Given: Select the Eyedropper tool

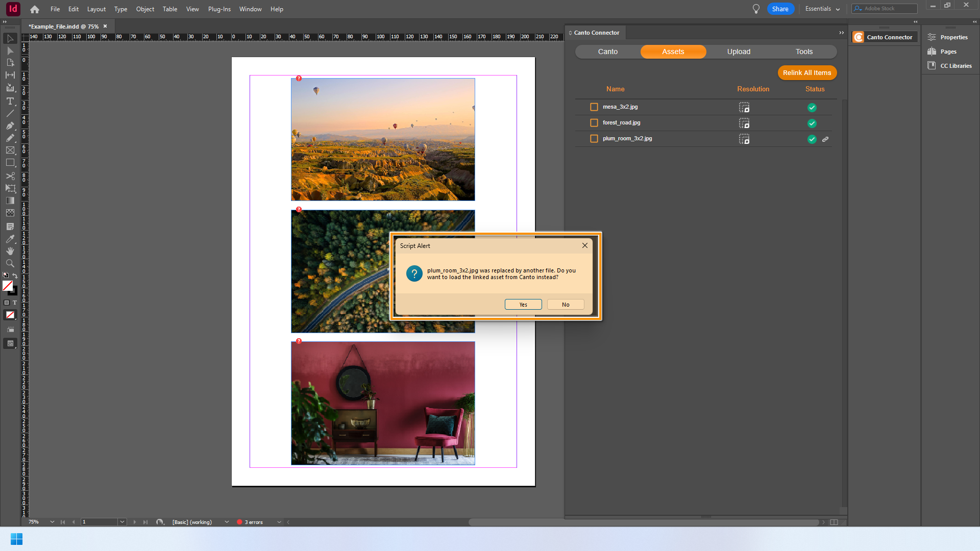Looking at the screenshot, I should (x=10, y=239).
